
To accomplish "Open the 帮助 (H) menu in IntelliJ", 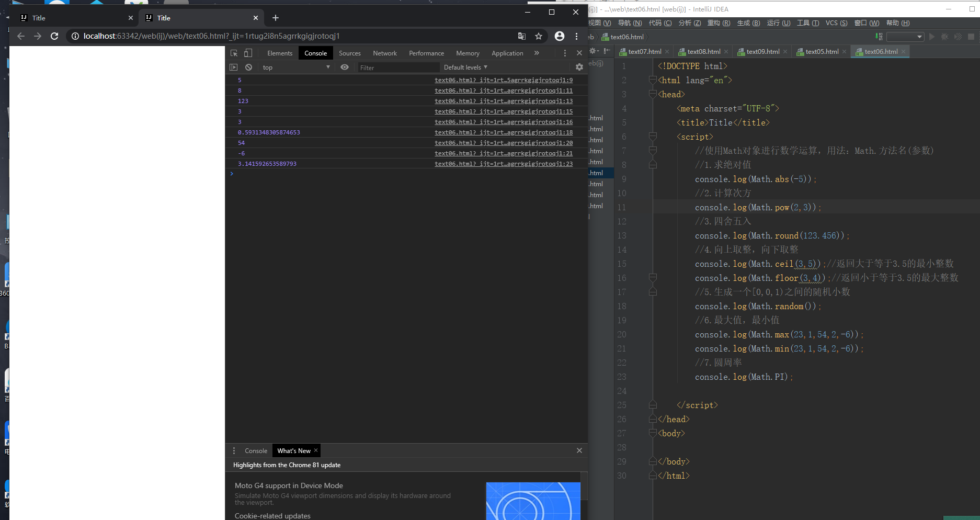I will [898, 23].
